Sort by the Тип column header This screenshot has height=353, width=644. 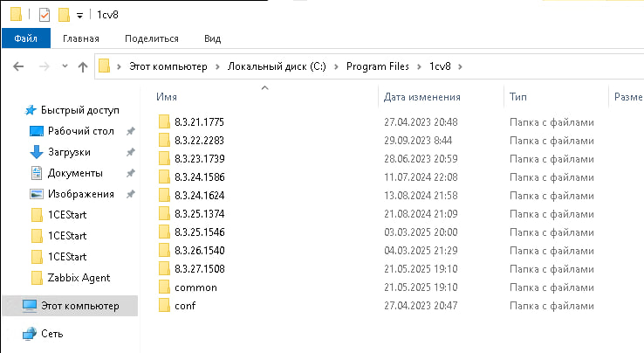coord(518,97)
